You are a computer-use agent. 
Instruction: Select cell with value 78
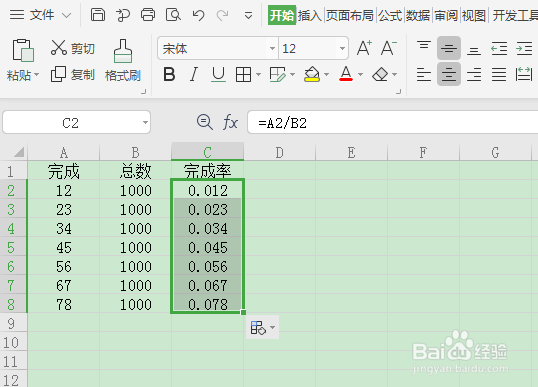[63, 304]
